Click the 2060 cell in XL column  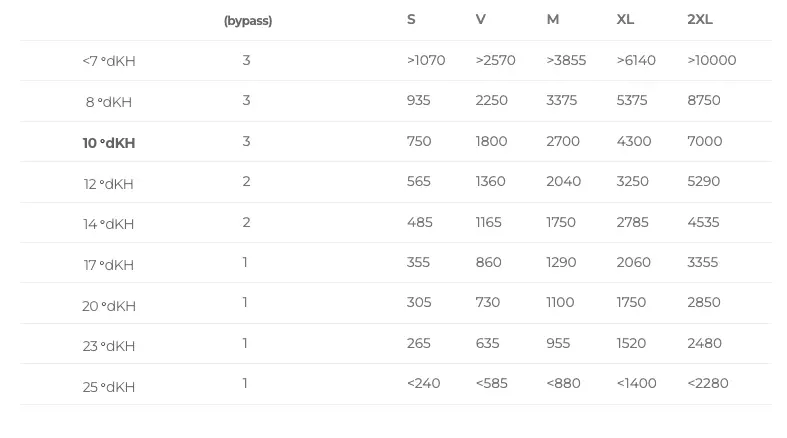(x=634, y=263)
